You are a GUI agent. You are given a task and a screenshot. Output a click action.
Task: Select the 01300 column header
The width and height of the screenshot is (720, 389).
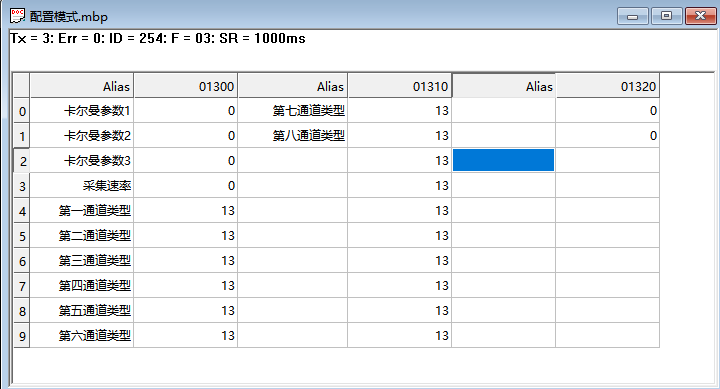point(186,86)
